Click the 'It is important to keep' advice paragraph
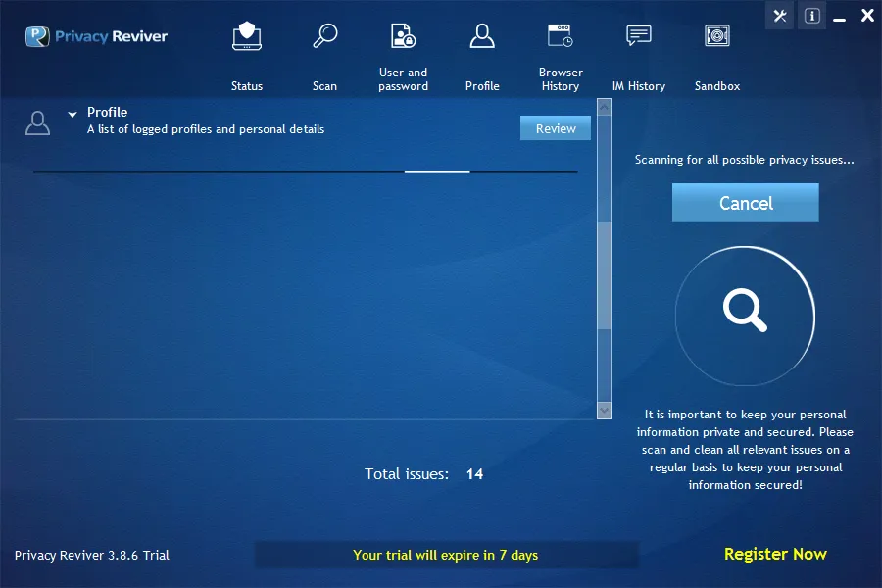This screenshot has height=588, width=882. [746, 450]
